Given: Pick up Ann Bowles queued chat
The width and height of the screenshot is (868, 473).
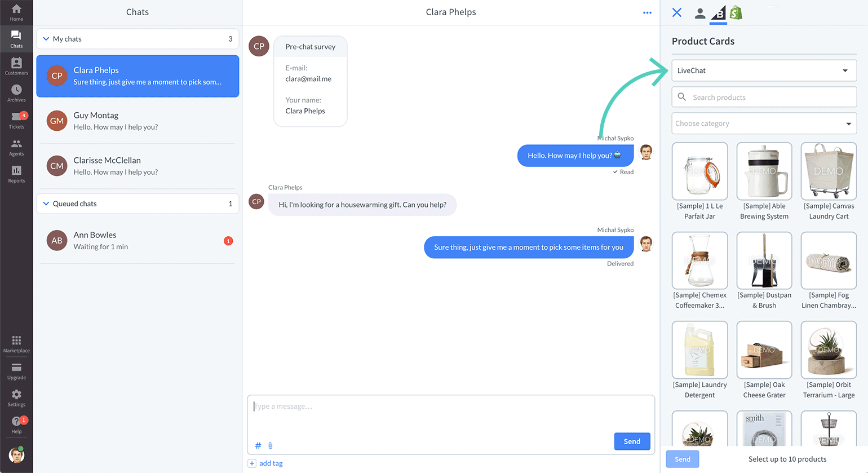Looking at the screenshot, I should [138, 241].
